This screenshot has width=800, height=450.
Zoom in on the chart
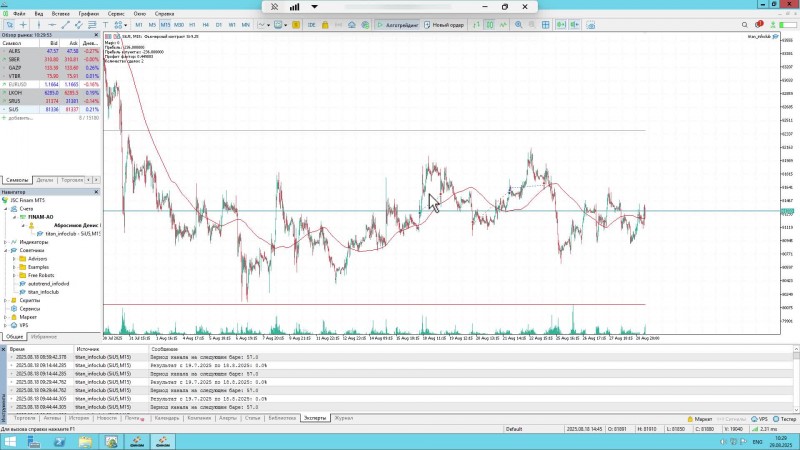pos(519,24)
